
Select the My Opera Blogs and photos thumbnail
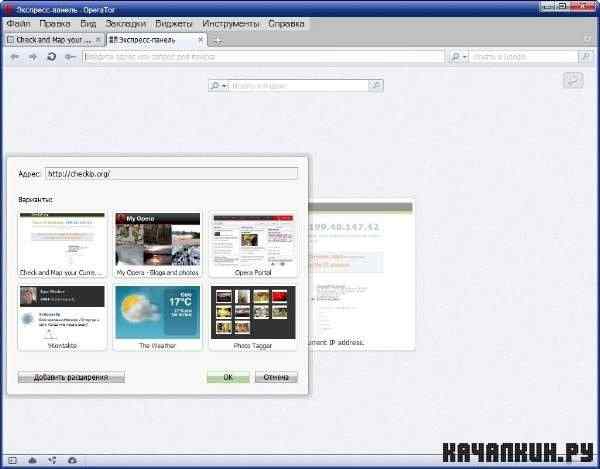click(x=158, y=244)
